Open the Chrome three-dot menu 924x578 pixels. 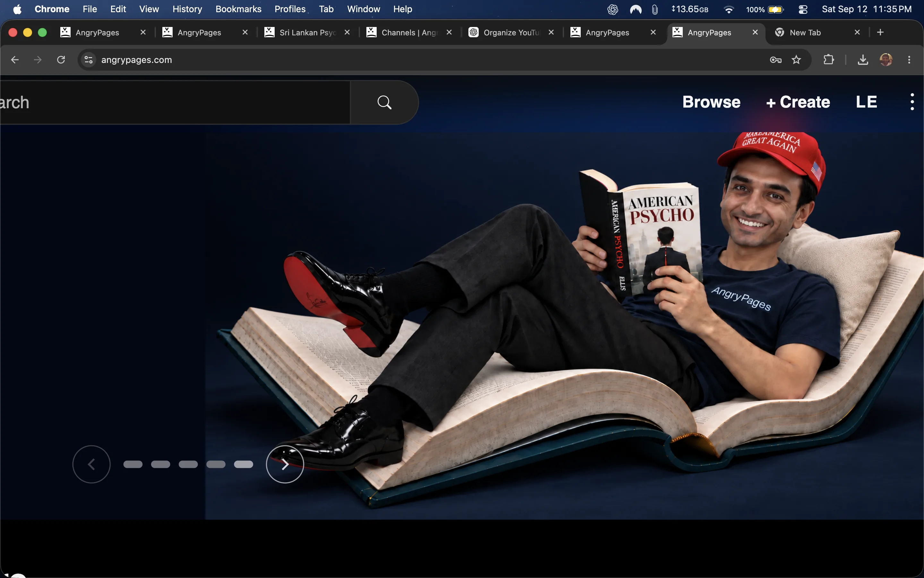[x=909, y=60]
